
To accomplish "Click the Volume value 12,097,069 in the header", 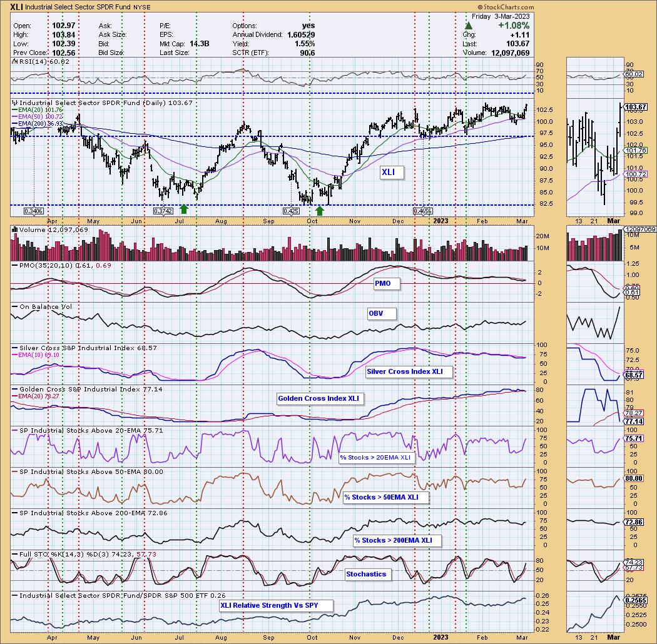I will [511, 53].
